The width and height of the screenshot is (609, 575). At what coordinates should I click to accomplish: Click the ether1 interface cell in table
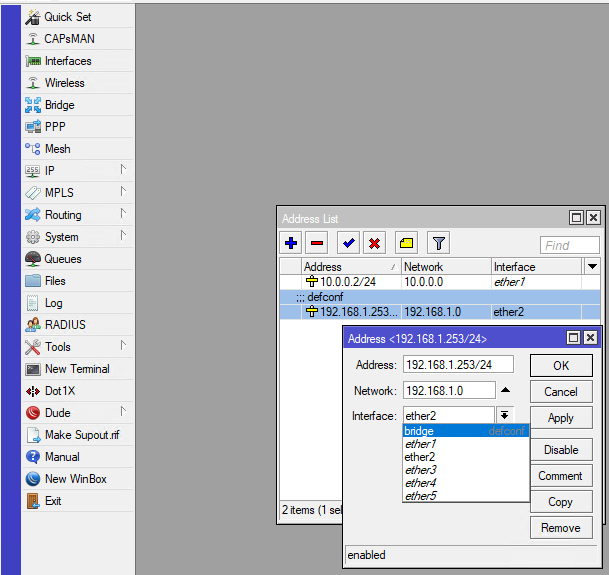(x=536, y=282)
